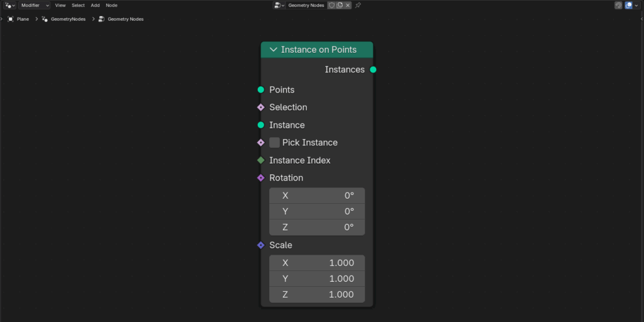Toggle the pin node tree icon
Viewport: 644px width, 322px height.
[x=358, y=5]
